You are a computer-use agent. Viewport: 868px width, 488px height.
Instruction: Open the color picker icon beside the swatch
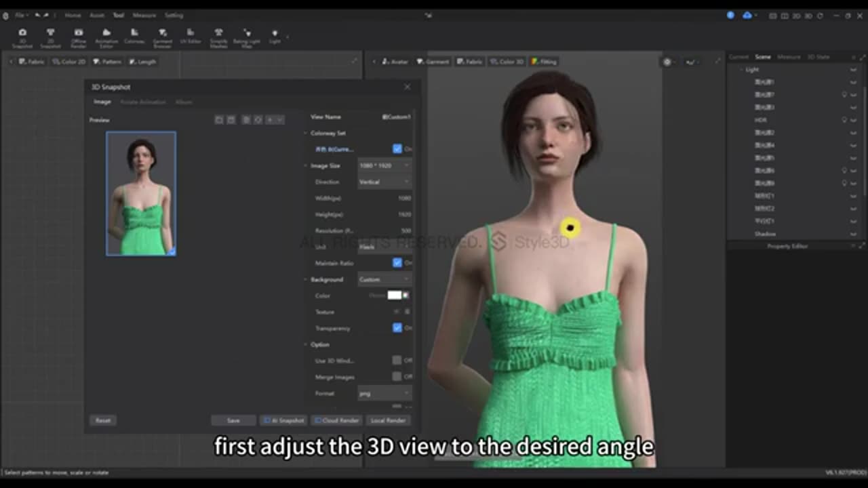[x=406, y=295]
